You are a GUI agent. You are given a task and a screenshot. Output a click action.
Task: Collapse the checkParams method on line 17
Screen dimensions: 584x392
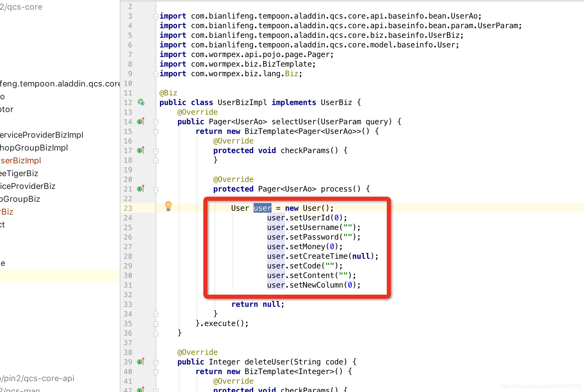tap(156, 151)
